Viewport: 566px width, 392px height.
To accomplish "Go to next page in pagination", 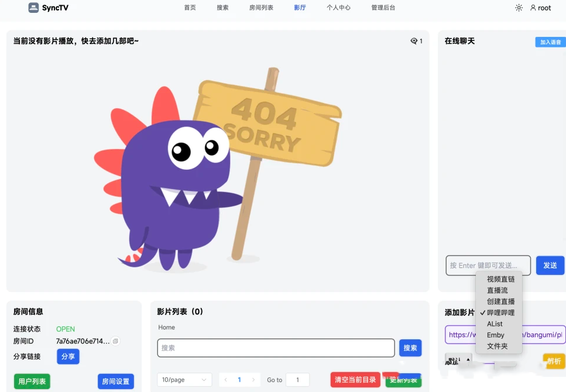I will (253, 380).
